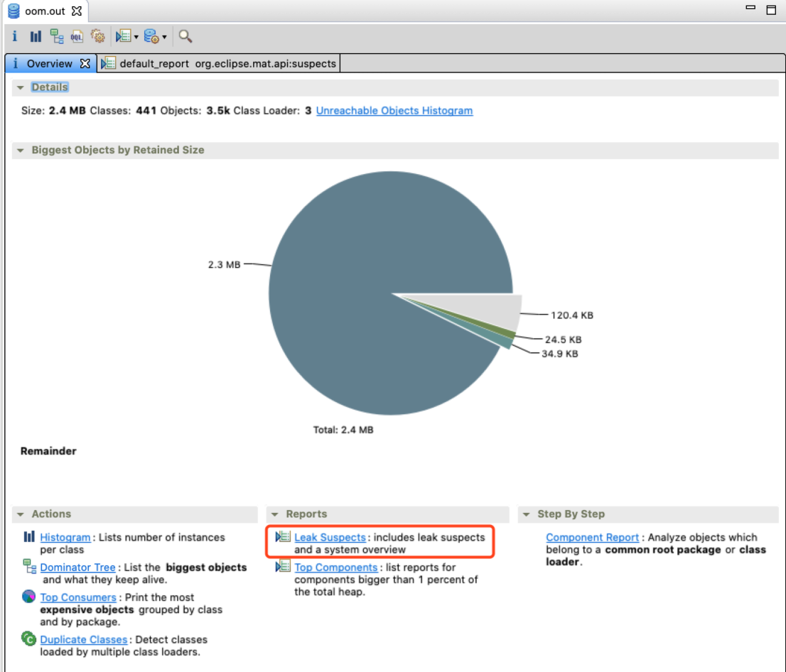Open the OQL query editor icon

[77, 36]
